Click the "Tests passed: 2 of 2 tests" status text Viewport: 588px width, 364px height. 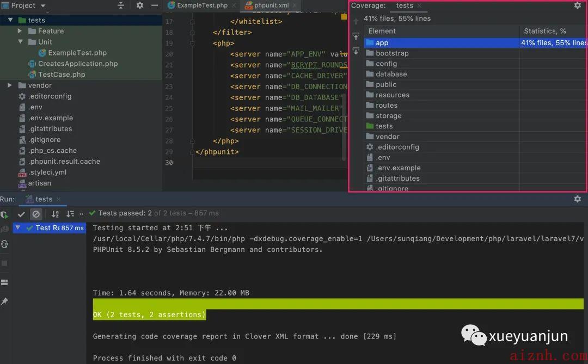(x=158, y=213)
